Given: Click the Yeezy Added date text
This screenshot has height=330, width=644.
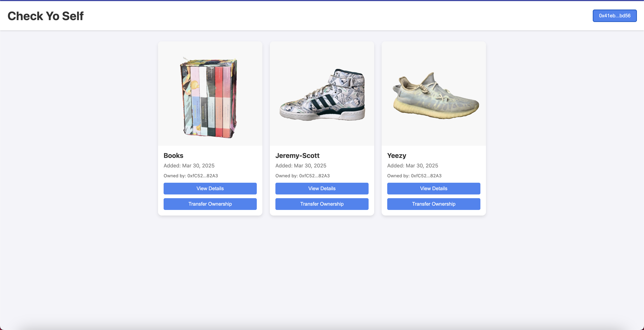Looking at the screenshot, I should [412, 166].
